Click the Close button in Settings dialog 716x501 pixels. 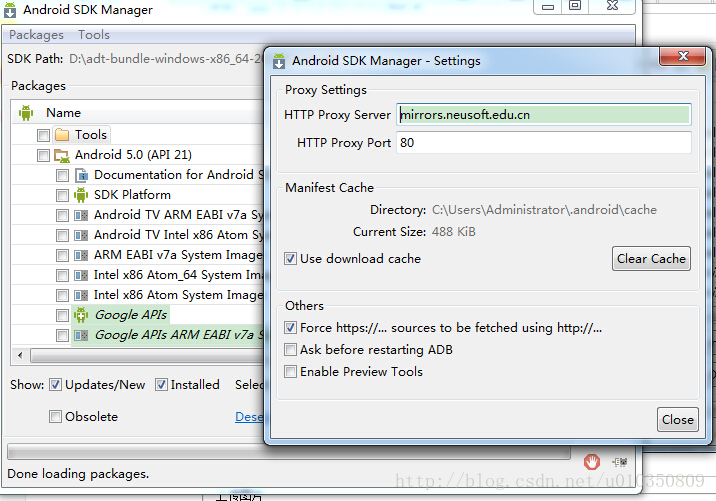pyautogui.click(x=678, y=420)
